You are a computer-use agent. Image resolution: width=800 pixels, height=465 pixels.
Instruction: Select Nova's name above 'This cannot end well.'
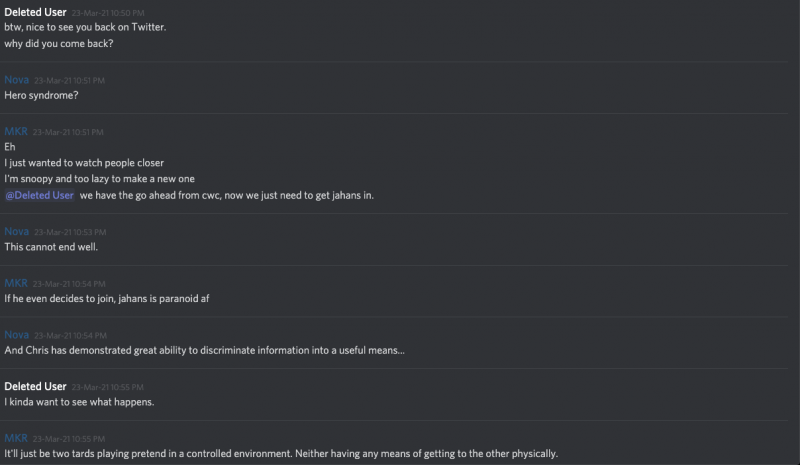tap(16, 231)
